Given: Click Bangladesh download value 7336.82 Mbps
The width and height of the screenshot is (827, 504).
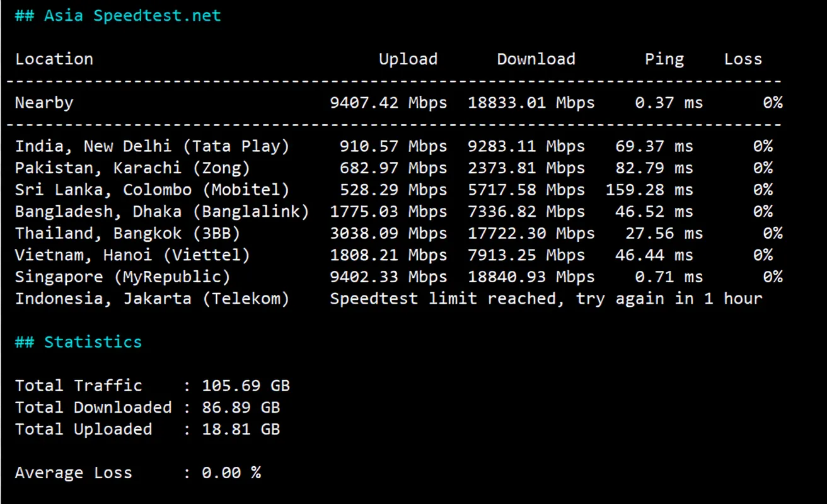Looking at the screenshot, I should pyautogui.click(x=526, y=212).
